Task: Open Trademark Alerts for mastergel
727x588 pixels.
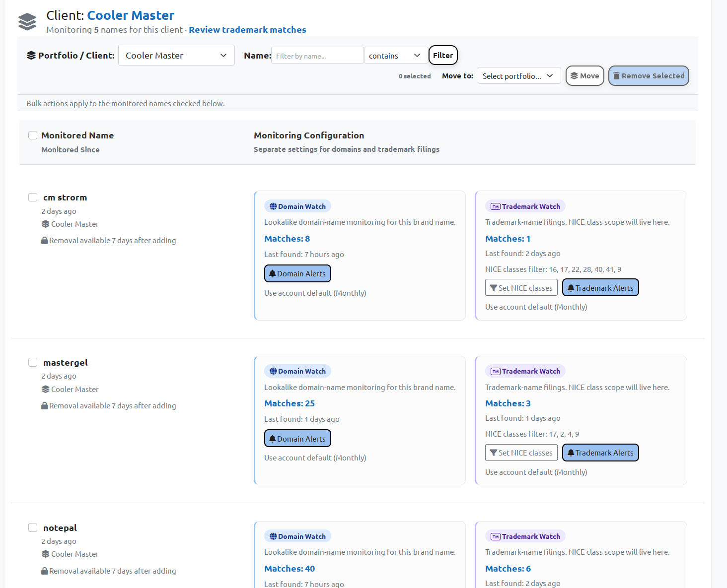Action: pyautogui.click(x=600, y=453)
